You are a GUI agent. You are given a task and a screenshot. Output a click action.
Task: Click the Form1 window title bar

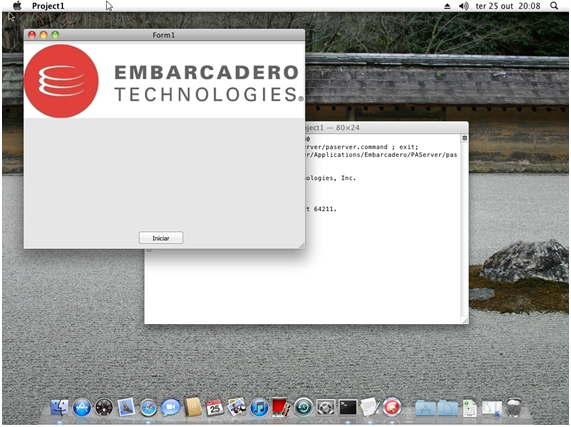(x=164, y=35)
